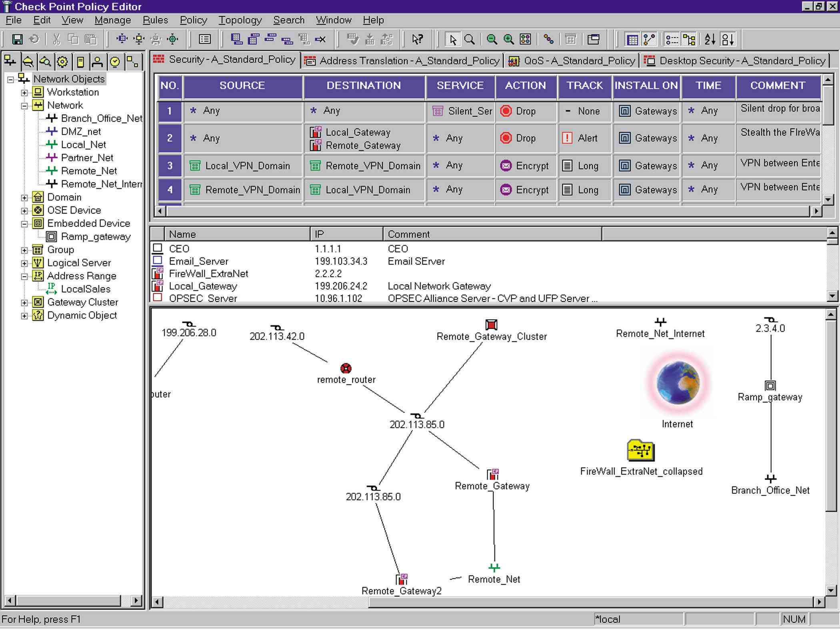Expand the Domain tree node

click(24, 198)
